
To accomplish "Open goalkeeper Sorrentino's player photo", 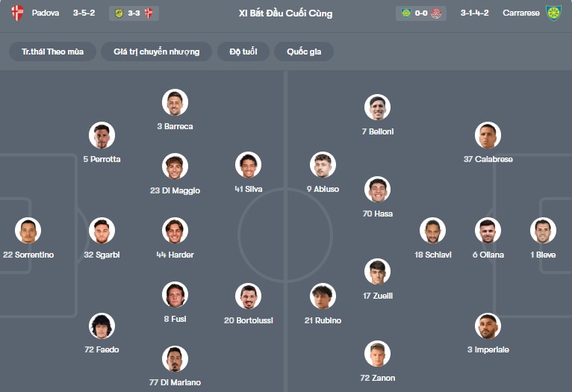I will coord(28,231).
